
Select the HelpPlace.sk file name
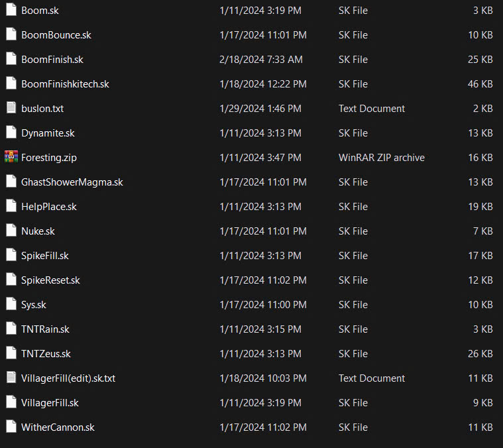pos(49,206)
